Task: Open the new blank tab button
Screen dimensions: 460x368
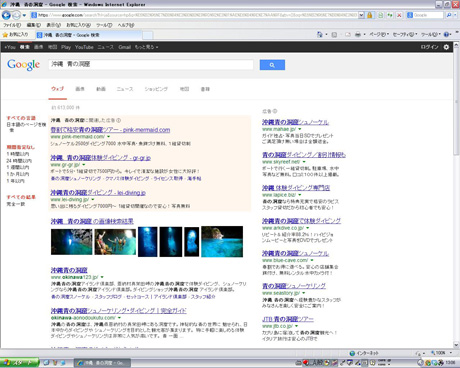Action: pos(148,35)
